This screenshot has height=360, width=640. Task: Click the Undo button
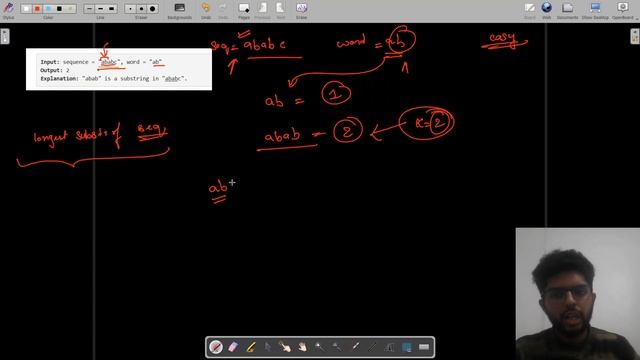(206, 10)
